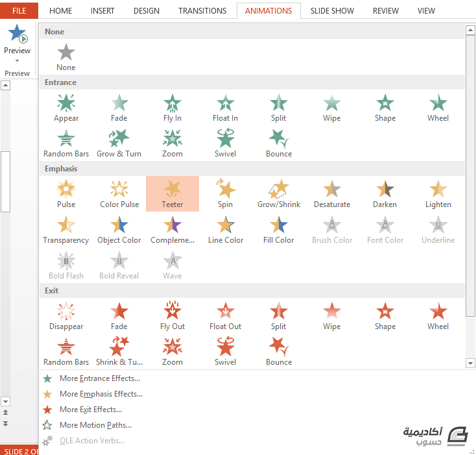Viewport: 476px width, 455px height.
Task: Go to next slide double-arrow
Action: coord(5,423)
